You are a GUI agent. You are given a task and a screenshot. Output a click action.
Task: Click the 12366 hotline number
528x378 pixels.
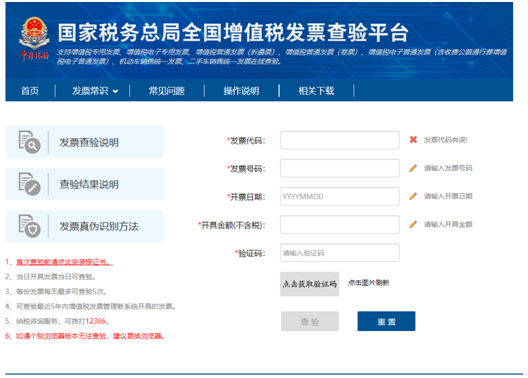[x=96, y=321]
